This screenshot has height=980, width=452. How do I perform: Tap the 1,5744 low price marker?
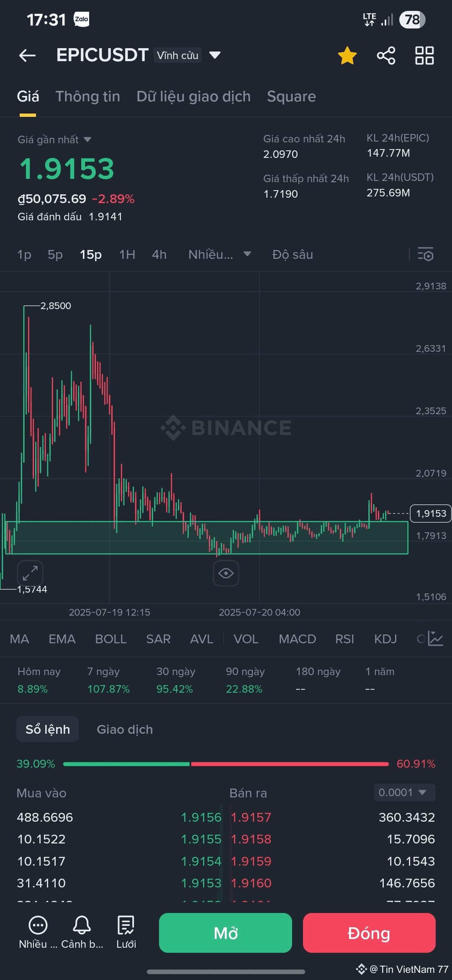click(x=32, y=589)
